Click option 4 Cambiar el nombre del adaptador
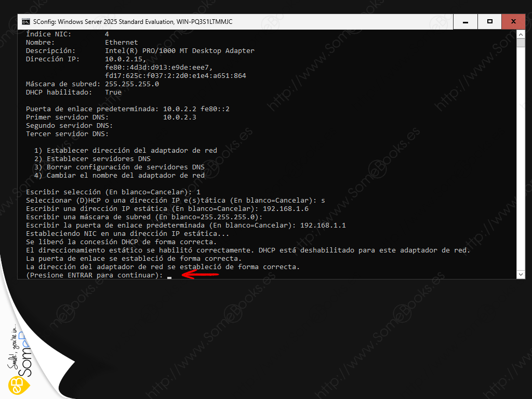 click(x=119, y=176)
